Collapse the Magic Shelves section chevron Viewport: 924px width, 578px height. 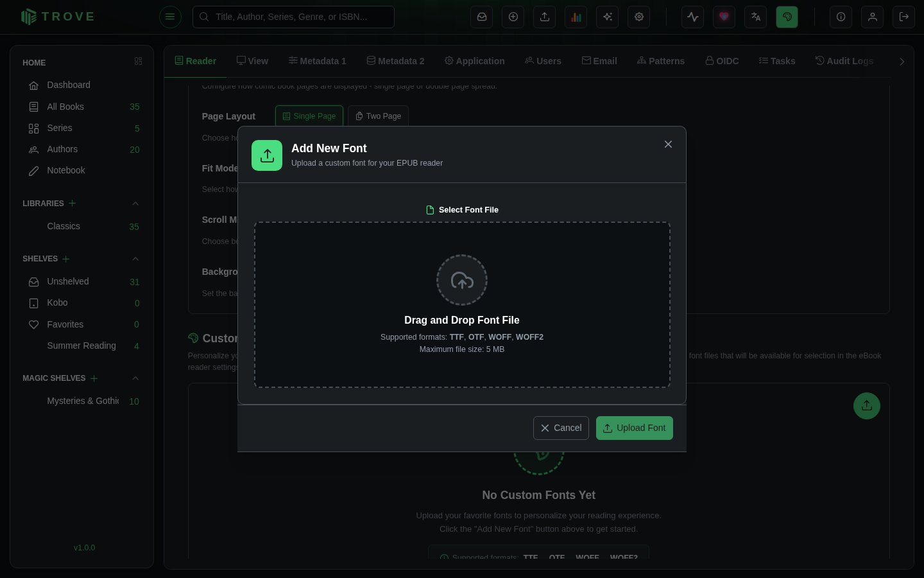click(x=135, y=378)
